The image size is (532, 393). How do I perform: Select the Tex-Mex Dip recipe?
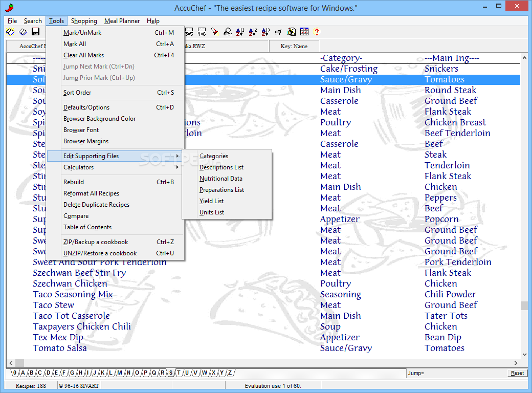(x=58, y=337)
